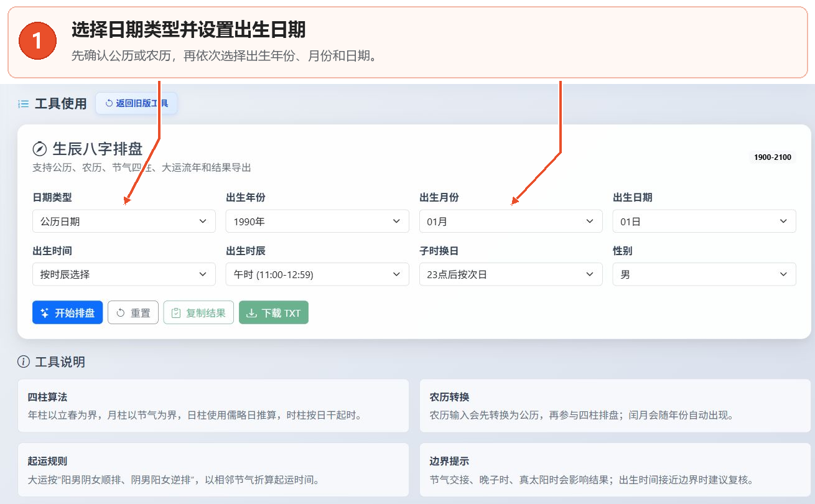Select the 出生时辰 dropdown showing 午时
815x504 pixels.
[x=317, y=274]
